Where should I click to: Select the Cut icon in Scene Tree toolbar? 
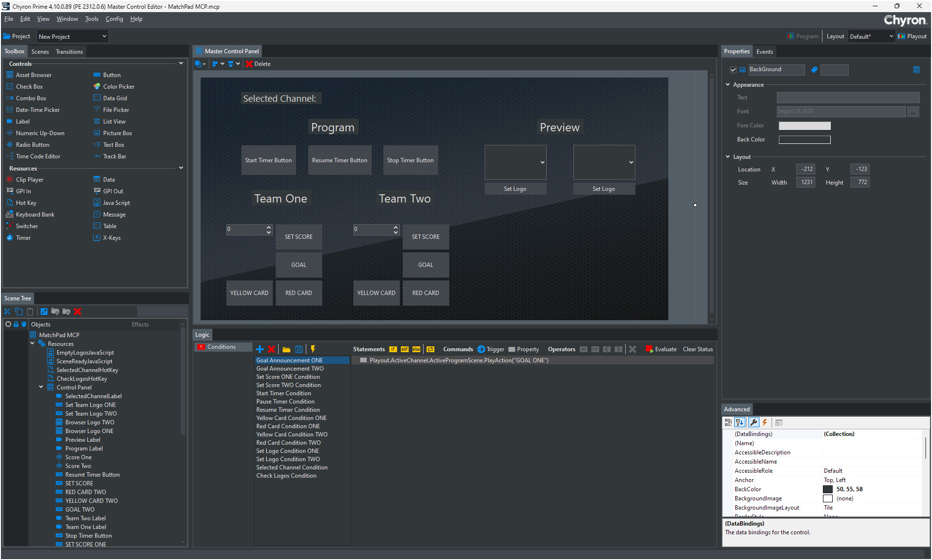[7, 311]
